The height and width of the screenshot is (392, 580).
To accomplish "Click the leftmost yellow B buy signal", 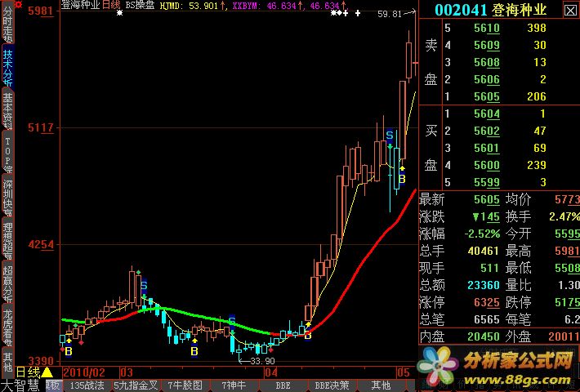I will coord(68,351).
